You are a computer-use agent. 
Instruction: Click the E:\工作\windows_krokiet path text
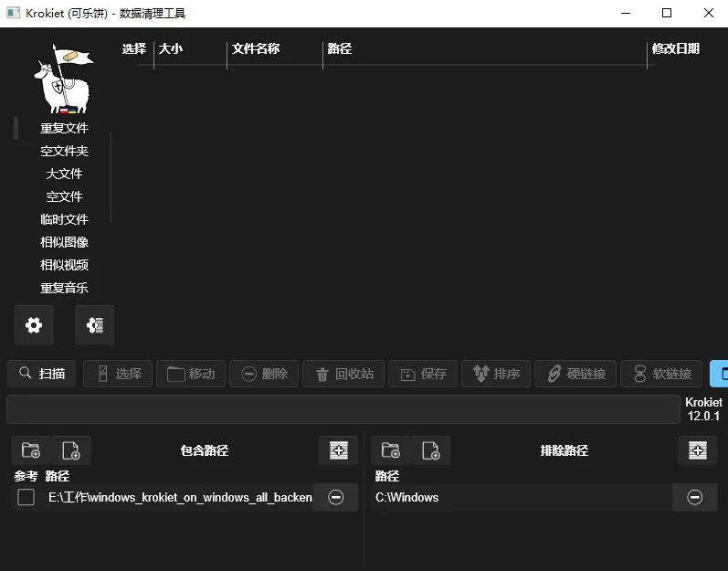click(x=180, y=497)
